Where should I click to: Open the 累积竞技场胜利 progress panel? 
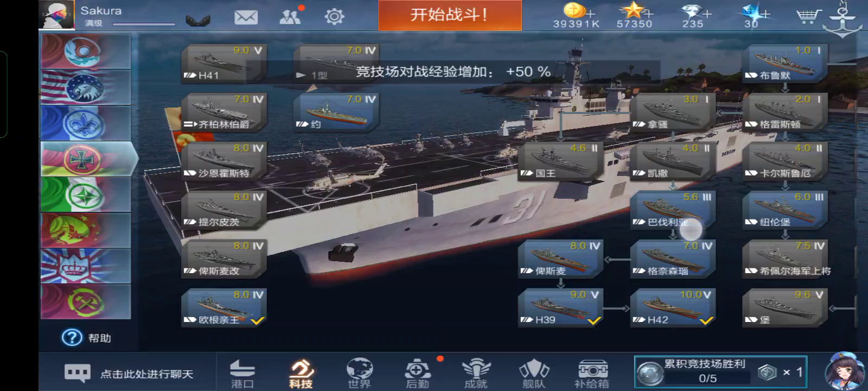[721, 371]
